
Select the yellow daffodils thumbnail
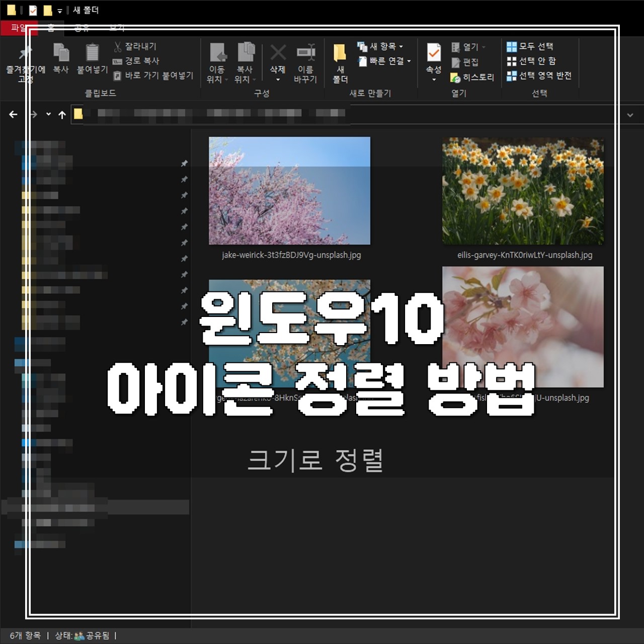(x=523, y=191)
